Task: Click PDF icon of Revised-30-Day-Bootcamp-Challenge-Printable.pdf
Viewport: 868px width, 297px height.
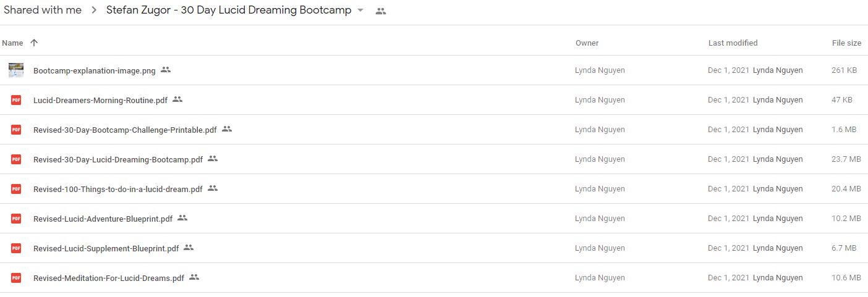Action: 16,130
